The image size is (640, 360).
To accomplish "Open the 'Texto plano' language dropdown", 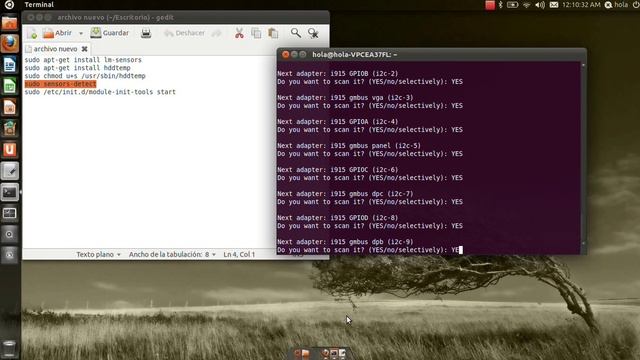I will click(x=98, y=254).
